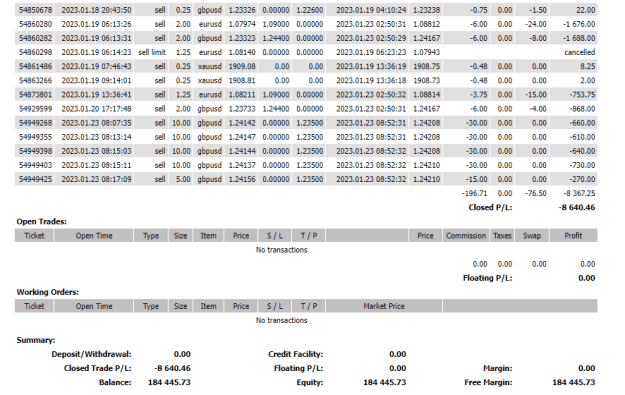Viewport: 625px width, 395px height.
Task: Click total commission -196.71
Action: (474, 193)
